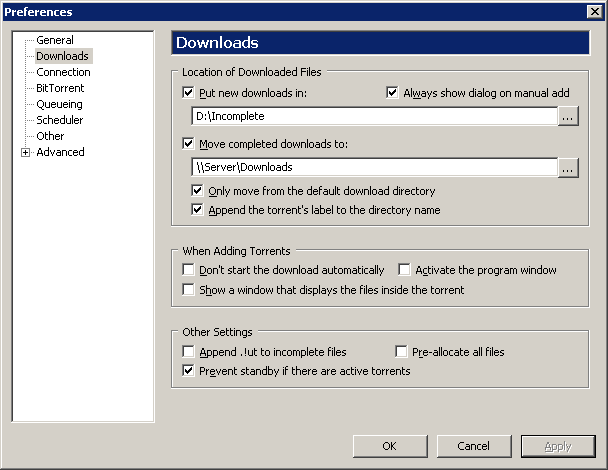Uncheck 'Append the torrent's label' option
Image resolution: width=608 pixels, height=470 pixels.
pos(197,210)
